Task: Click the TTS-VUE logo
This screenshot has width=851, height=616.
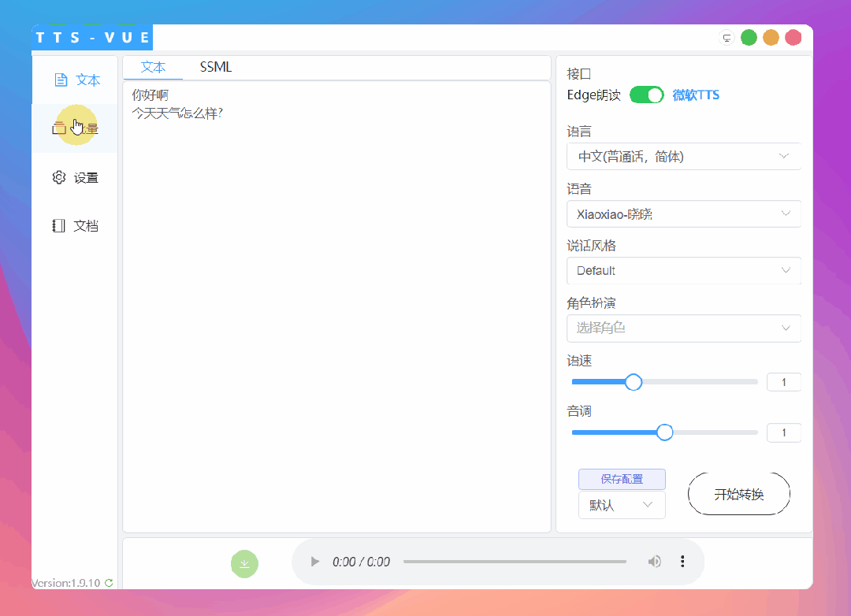Action: tap(92, 38)
